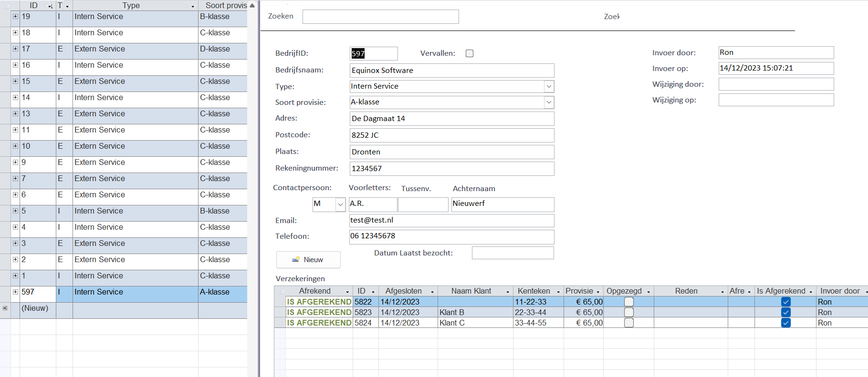The height and width of the screenshot is (377, 868).
Task: Open the Provisie column filter dropdown
Action: click(598, 291)
